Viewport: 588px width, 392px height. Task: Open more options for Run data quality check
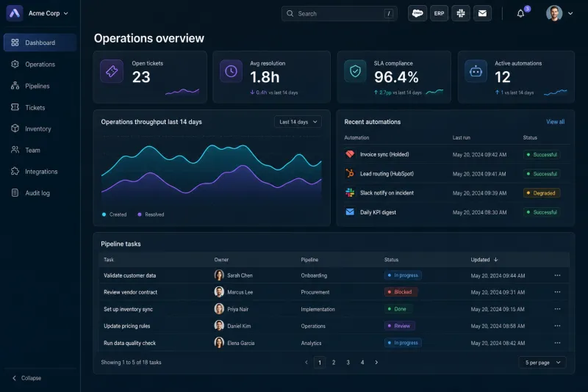557,343
